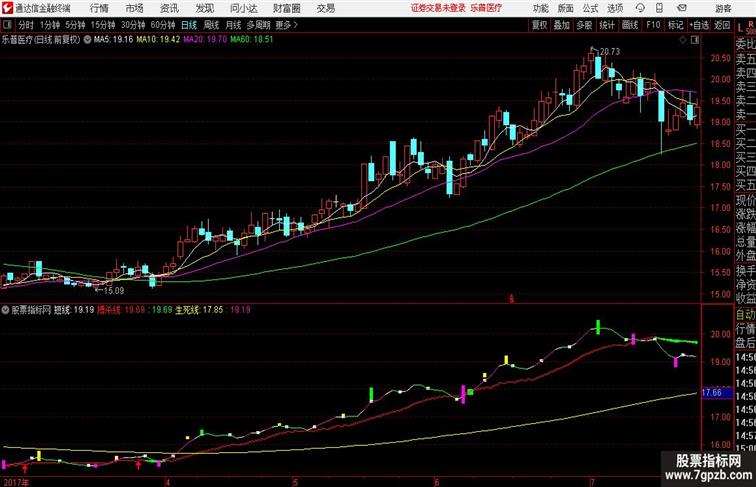Expand 更多 periods list

point(286,25)
